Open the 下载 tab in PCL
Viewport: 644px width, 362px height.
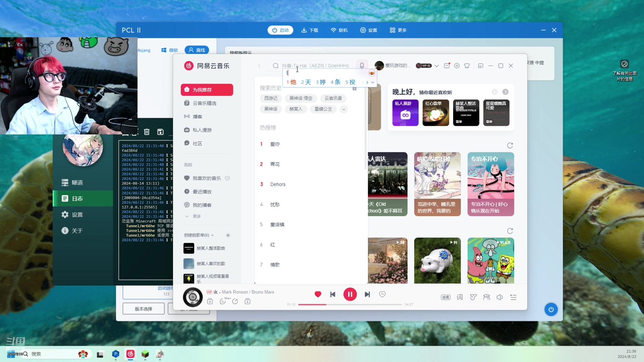coord(310,30)
